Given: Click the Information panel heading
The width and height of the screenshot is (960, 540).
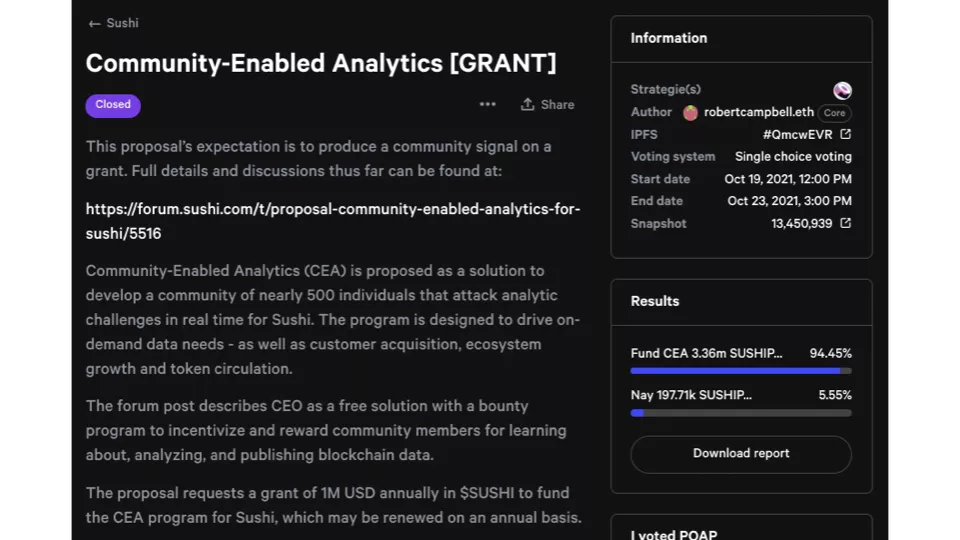Looking at the screenshot, I should tap(669, 38).
